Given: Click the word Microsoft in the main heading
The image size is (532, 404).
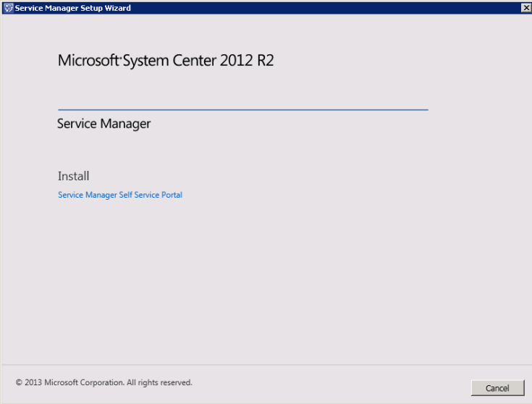Looking at the screenshot, I should click(88, 61).
